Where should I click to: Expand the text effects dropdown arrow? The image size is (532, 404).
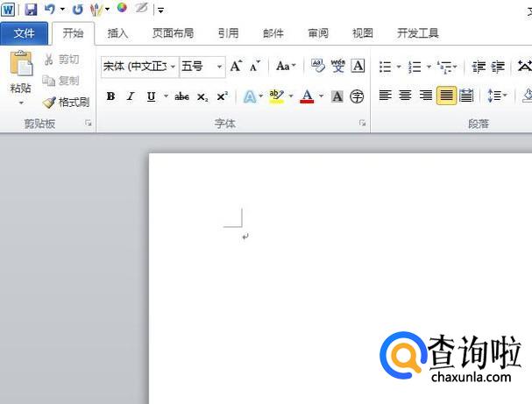[260, 96]
